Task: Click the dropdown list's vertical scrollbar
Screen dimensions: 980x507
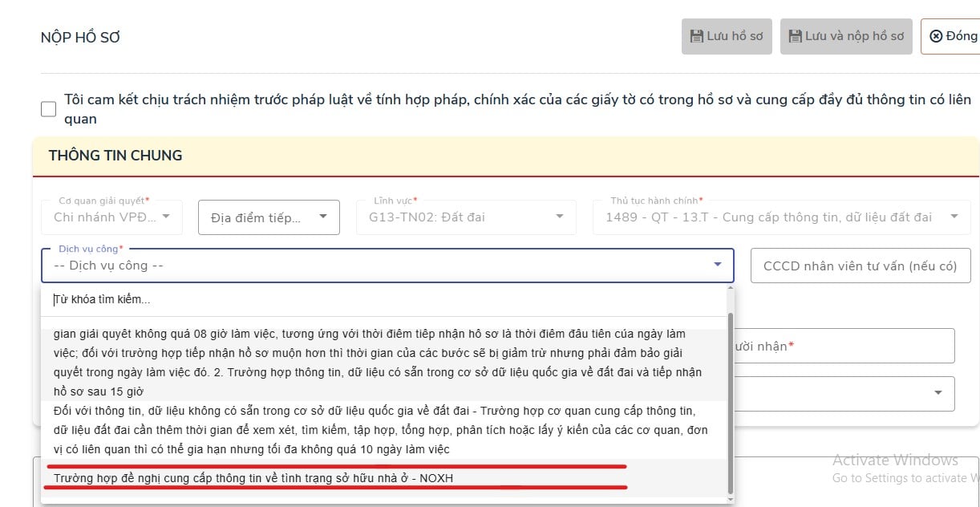Action: pos(730,401)
